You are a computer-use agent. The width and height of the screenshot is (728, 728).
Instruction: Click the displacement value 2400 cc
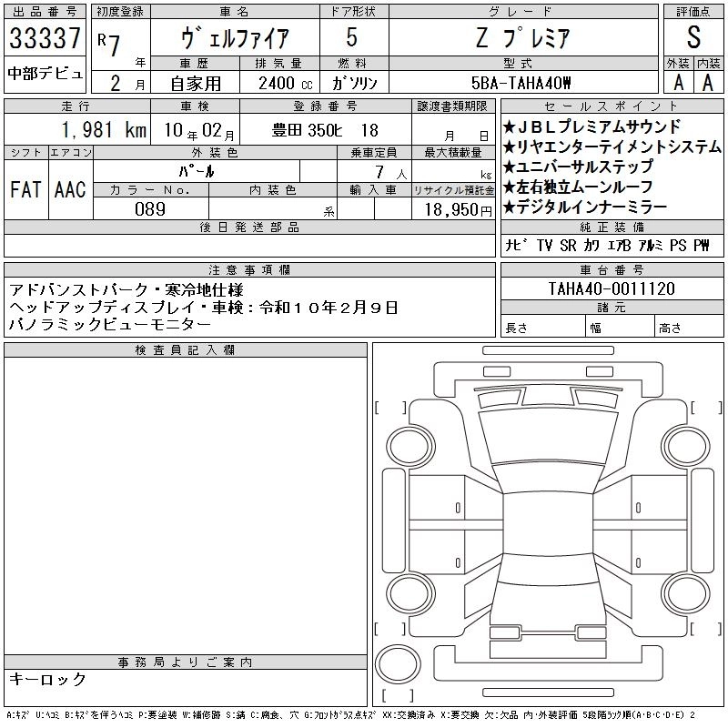[x=286, y=84]
